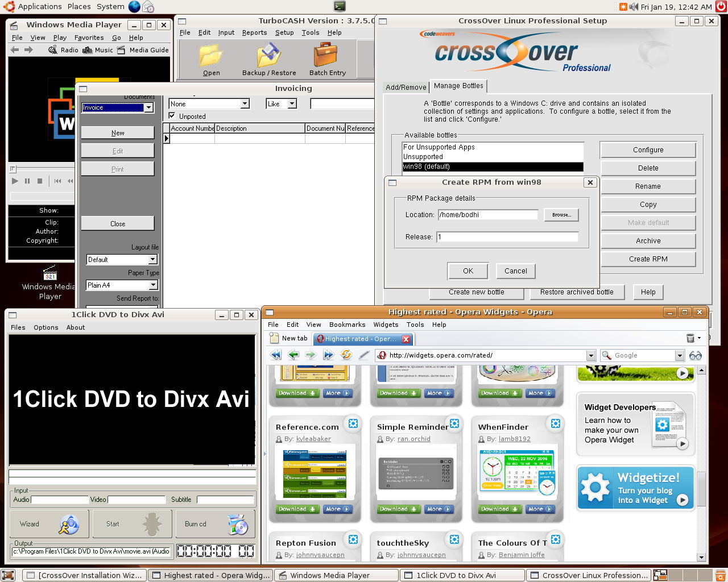The width and height of the screenshot is (728, 582).
Task: Click Configure button in CrossOver
Action: pos(648,150)
